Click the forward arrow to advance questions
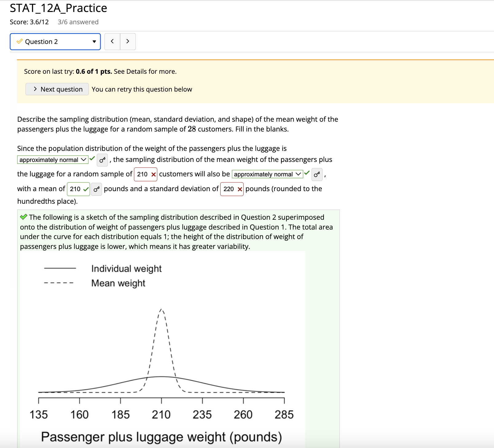Viewport: 494px width, 448px height. tap(128, 41)
